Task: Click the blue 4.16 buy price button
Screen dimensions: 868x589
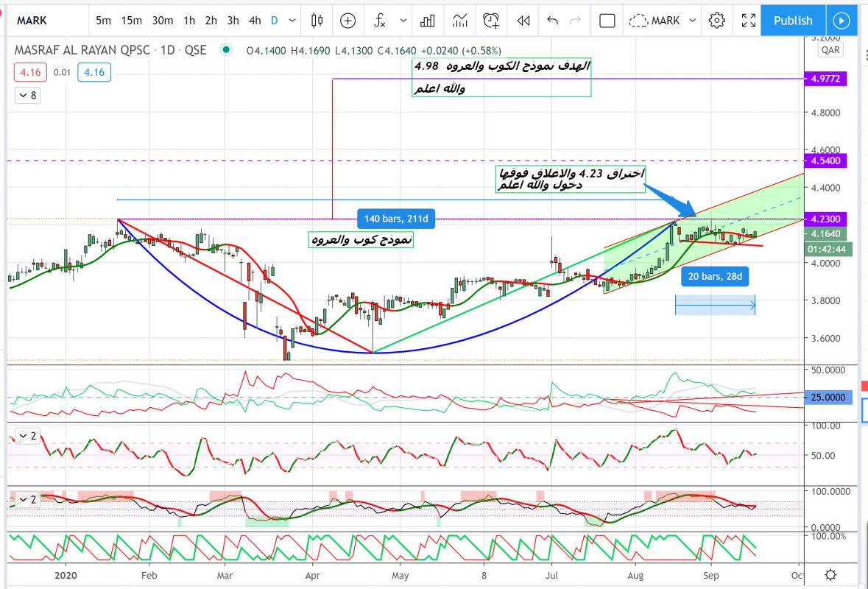Action: tap(94, 72)
